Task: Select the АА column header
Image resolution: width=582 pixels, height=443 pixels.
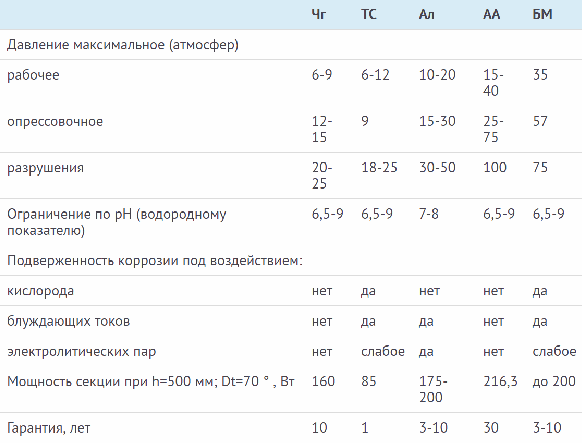Action: [491, 14]
